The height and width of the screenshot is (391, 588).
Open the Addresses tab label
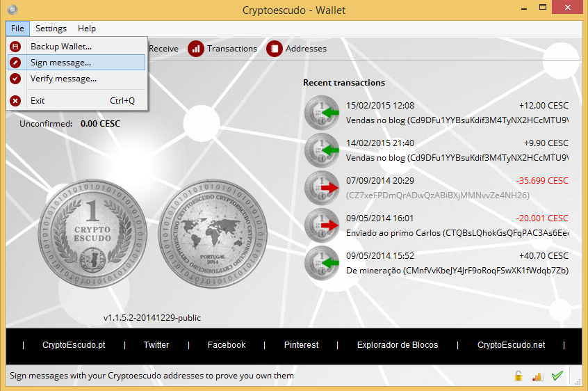click(306, 49)
